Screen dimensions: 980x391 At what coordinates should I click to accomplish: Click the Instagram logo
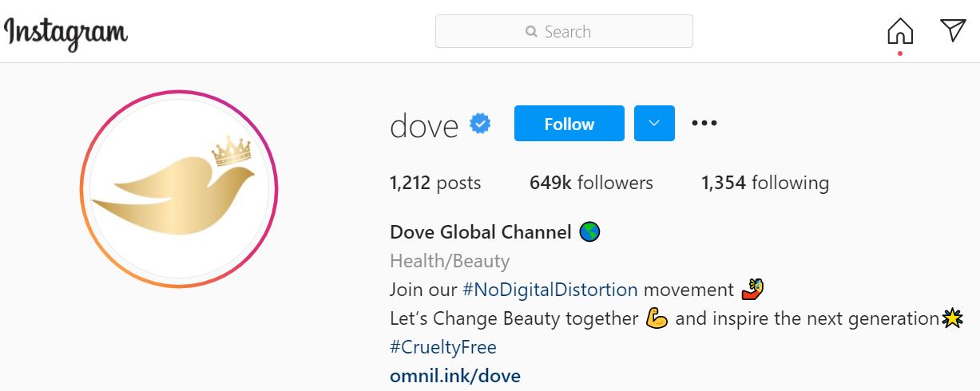point(65,33)
